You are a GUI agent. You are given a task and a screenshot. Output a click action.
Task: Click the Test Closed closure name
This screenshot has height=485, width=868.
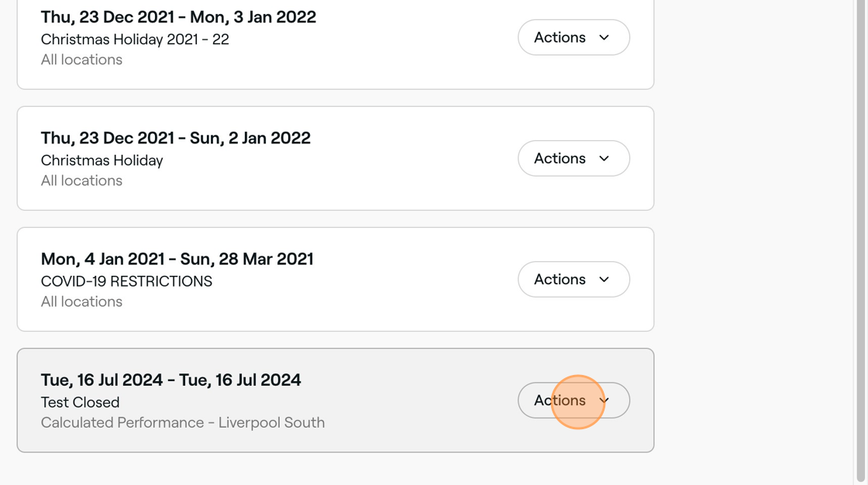(x=80, y=402)
